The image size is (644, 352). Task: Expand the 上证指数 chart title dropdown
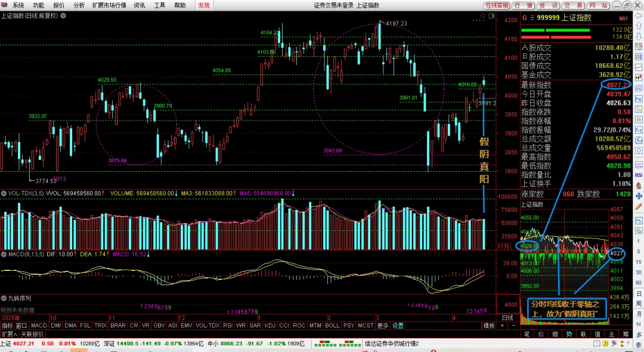pyautogui.click(x=63, y=16)
